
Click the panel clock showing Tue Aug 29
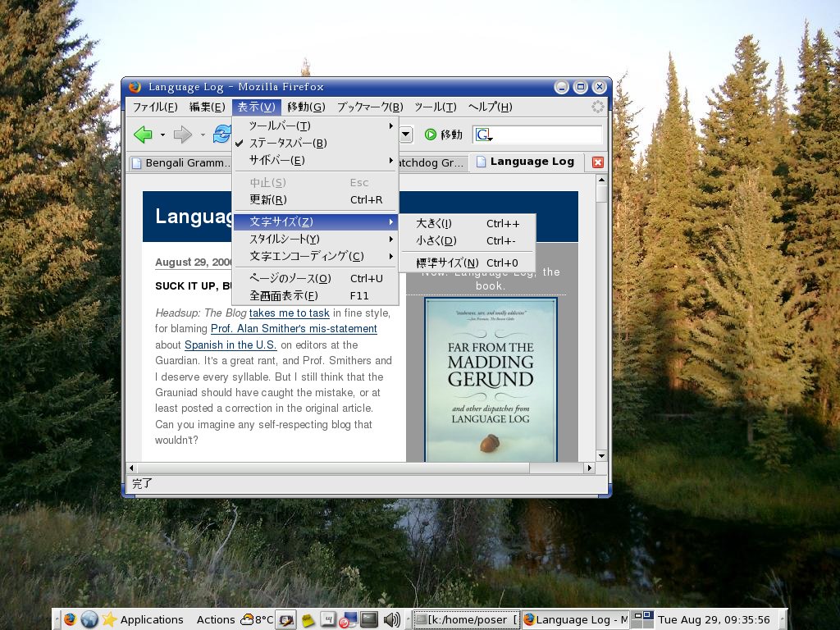tap(714, 620)
